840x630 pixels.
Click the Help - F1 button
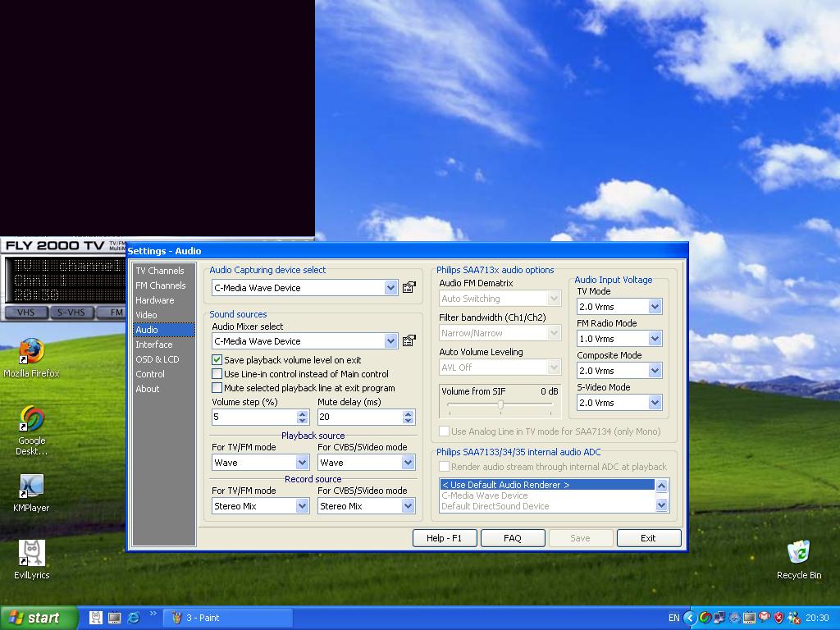pyautogui.click(x=445, y=538)
